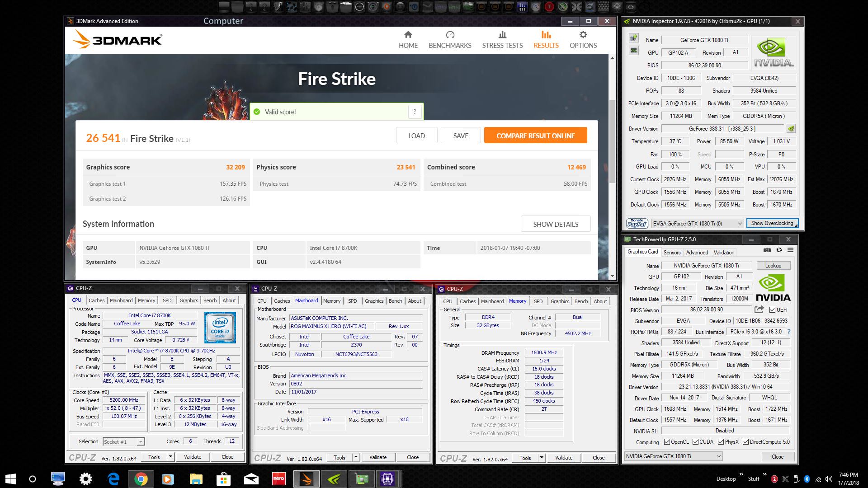Open STRESS TESTS in 3DMark
The width and height of the screenshot is (868, 488).
(x=502, y=40)
